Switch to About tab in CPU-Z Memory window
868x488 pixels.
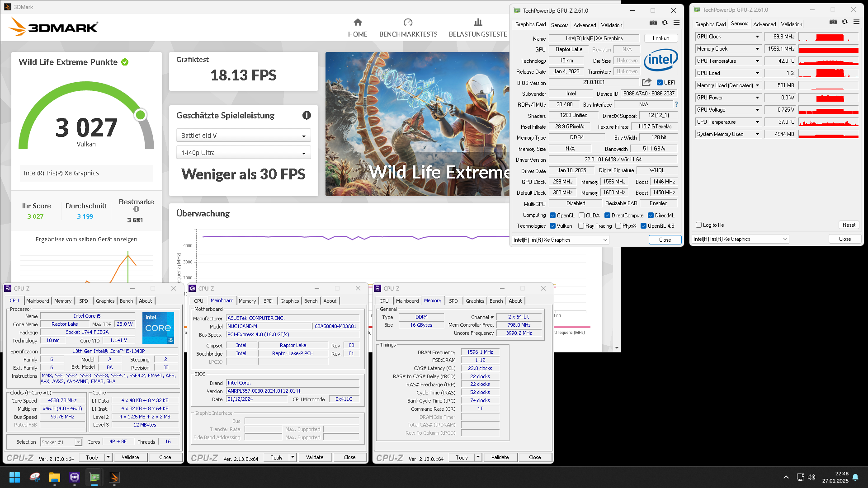click(515, 301)
